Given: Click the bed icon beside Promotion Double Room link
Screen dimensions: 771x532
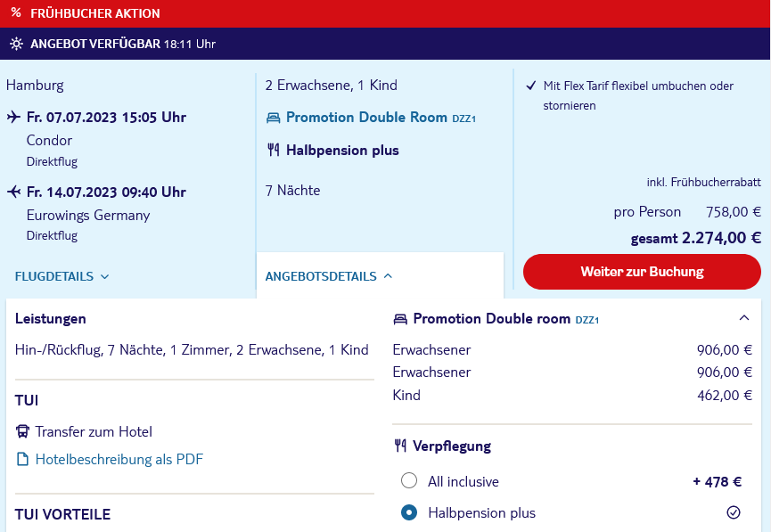Looking at the screenshot, I should tap(273, 118).
